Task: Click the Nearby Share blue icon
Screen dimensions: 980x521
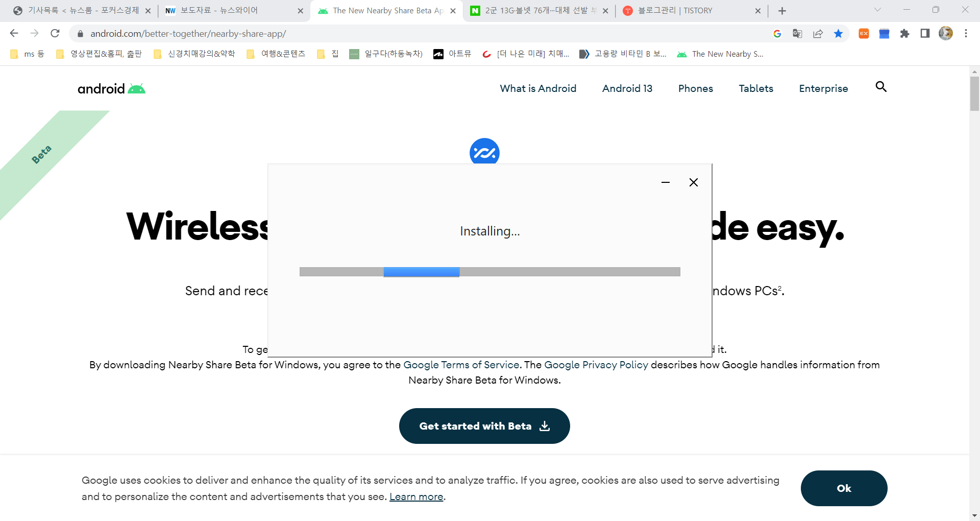Action: (x=484, y=151)
